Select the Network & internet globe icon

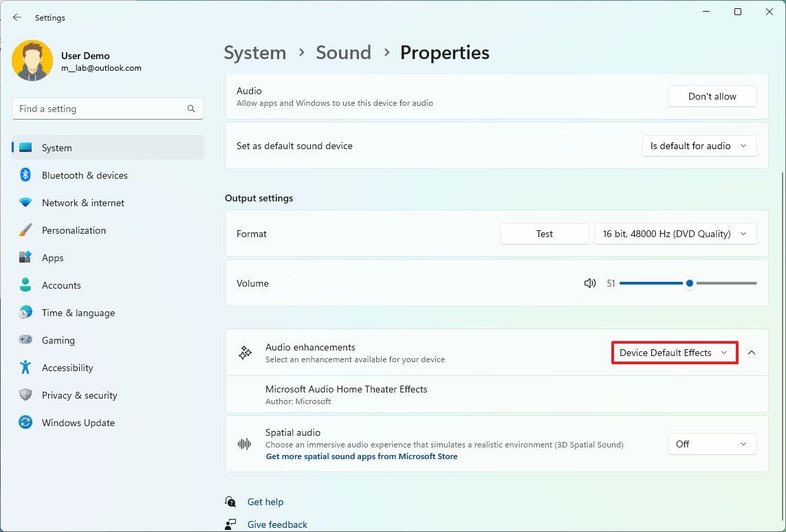(25, 203)
